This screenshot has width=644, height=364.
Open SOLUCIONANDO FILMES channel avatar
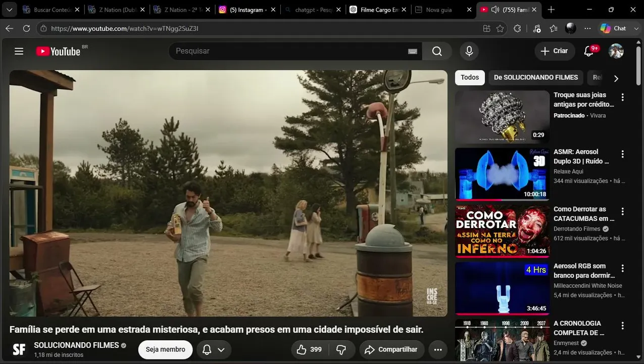pos(19,349)
